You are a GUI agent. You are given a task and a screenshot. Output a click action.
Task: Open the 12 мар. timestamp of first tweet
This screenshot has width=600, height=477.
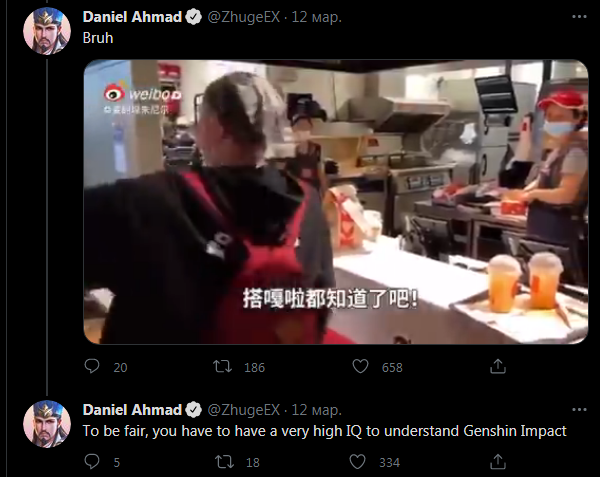pos(316,17)
